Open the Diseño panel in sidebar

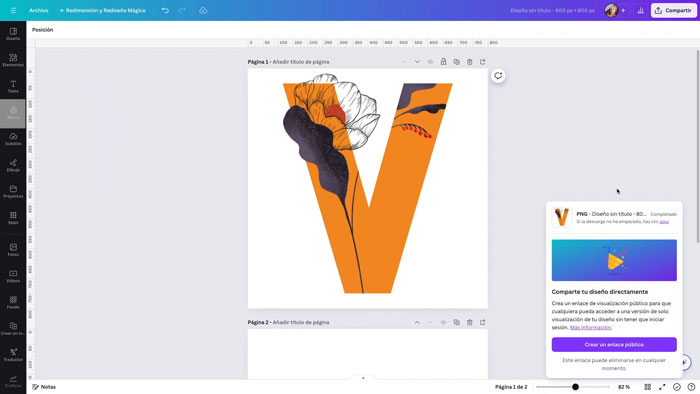click(13, 34)
